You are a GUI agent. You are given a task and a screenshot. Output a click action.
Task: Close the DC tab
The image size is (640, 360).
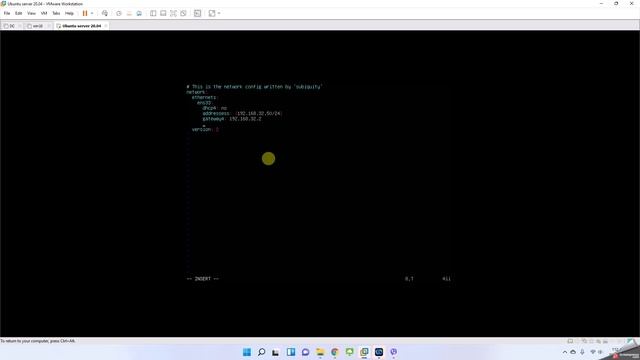coord(20,26)
